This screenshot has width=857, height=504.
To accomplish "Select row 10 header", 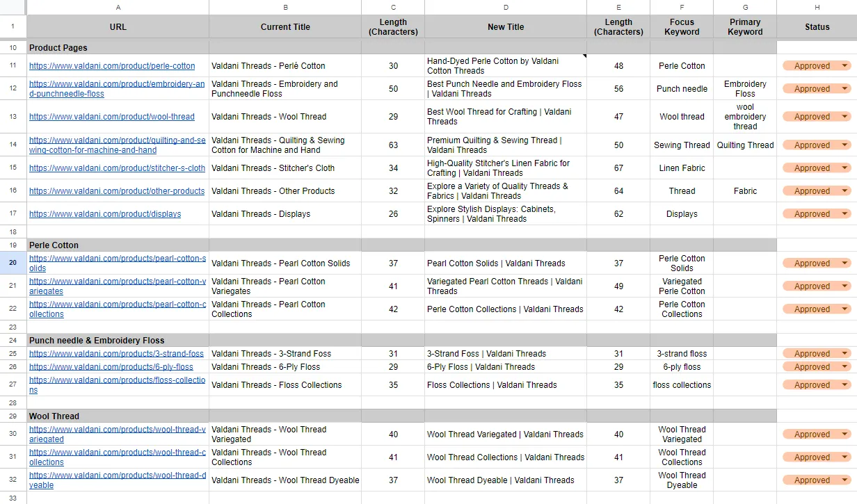I will coord(13,48).
